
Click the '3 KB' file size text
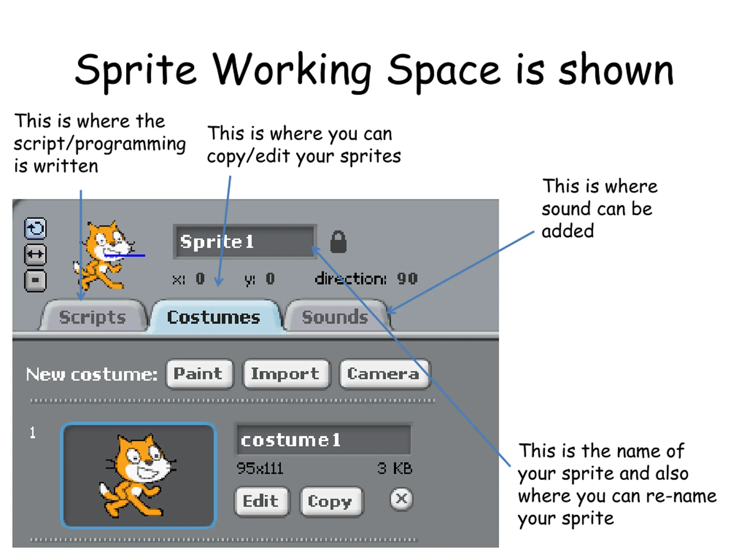coord(395,468)
